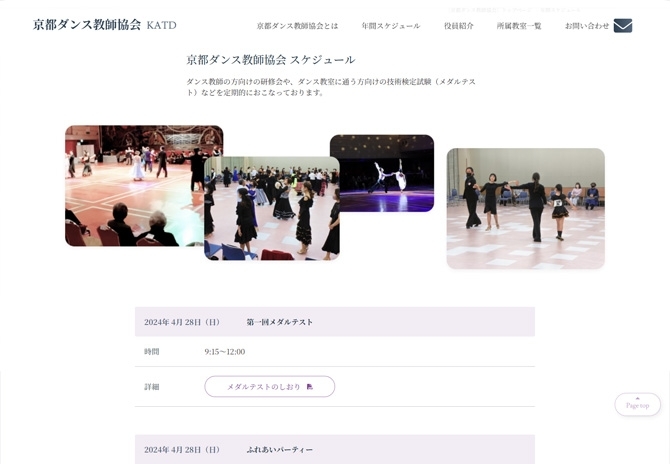Open 京都ダンス教師協会とは menu item

[297, 26]
